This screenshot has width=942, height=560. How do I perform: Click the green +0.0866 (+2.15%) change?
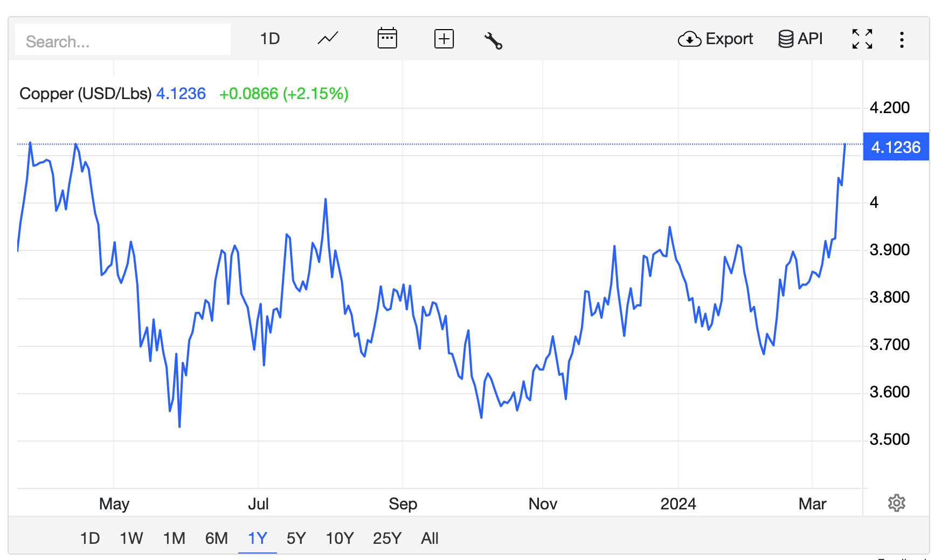284,94
